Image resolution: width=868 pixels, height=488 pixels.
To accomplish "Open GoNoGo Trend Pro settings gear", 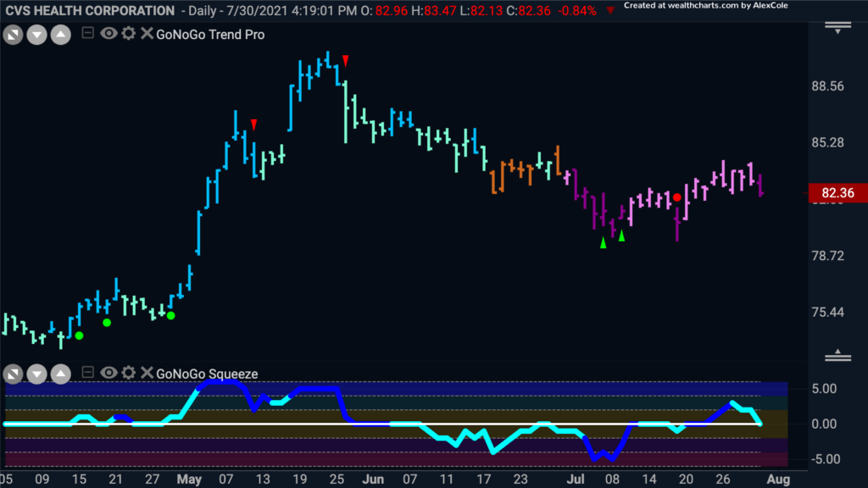I will click(x=129, y=34).
